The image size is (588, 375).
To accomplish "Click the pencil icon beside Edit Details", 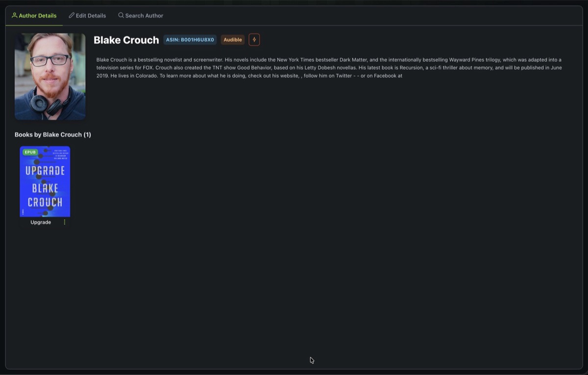I will click(x=72, y=16).
